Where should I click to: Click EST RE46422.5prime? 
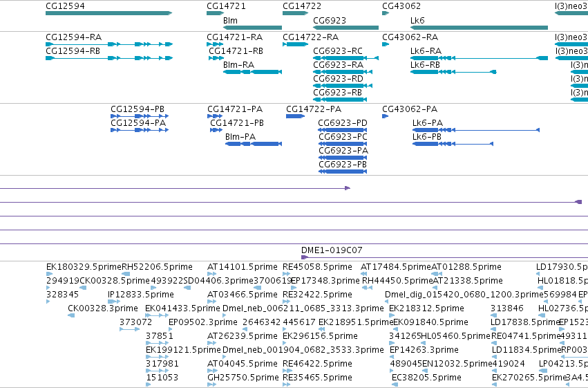(x=287, y=371)
